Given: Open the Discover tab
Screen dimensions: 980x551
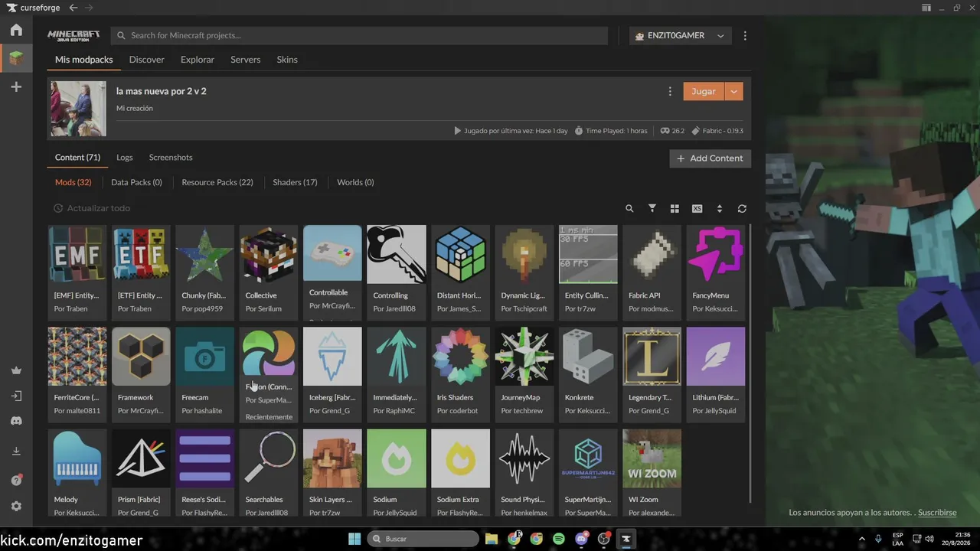Looking at the screenshot, I should point(147,60).
